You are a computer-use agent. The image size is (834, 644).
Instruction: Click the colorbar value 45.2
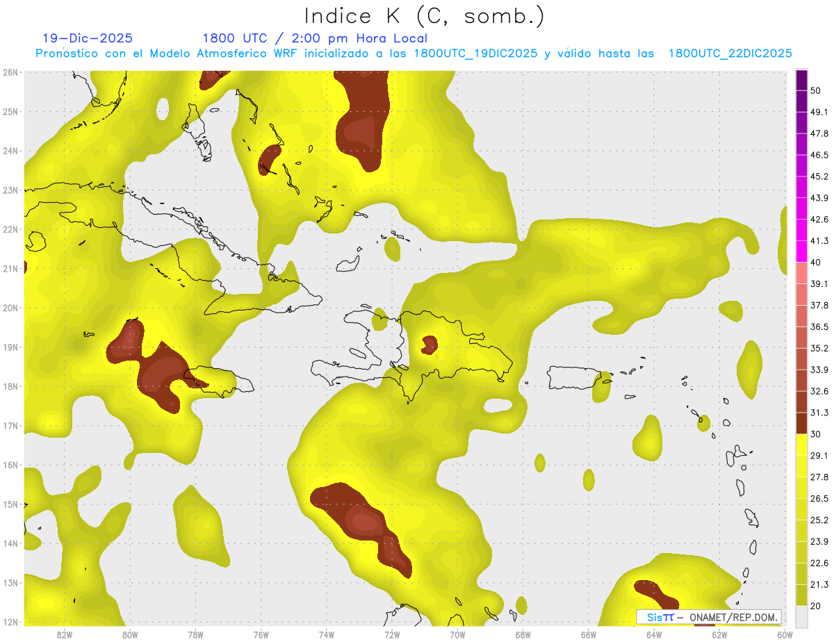(x=819, y=176)
